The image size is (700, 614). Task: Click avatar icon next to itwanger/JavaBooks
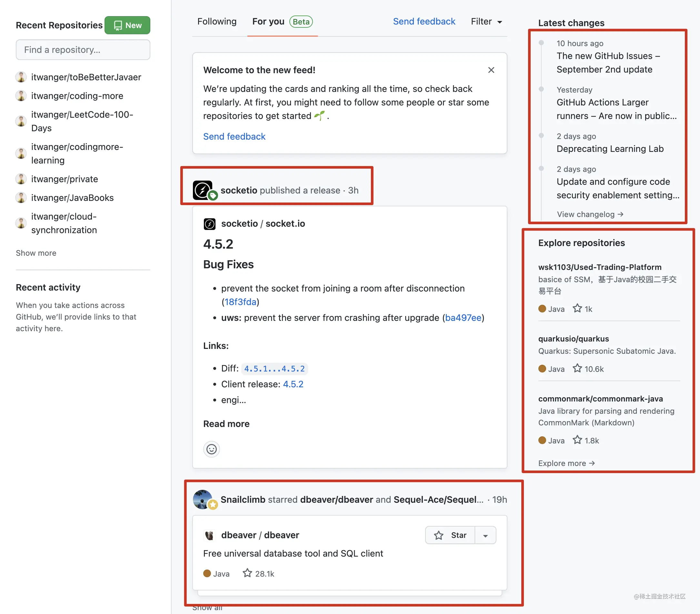click(21, 198)
